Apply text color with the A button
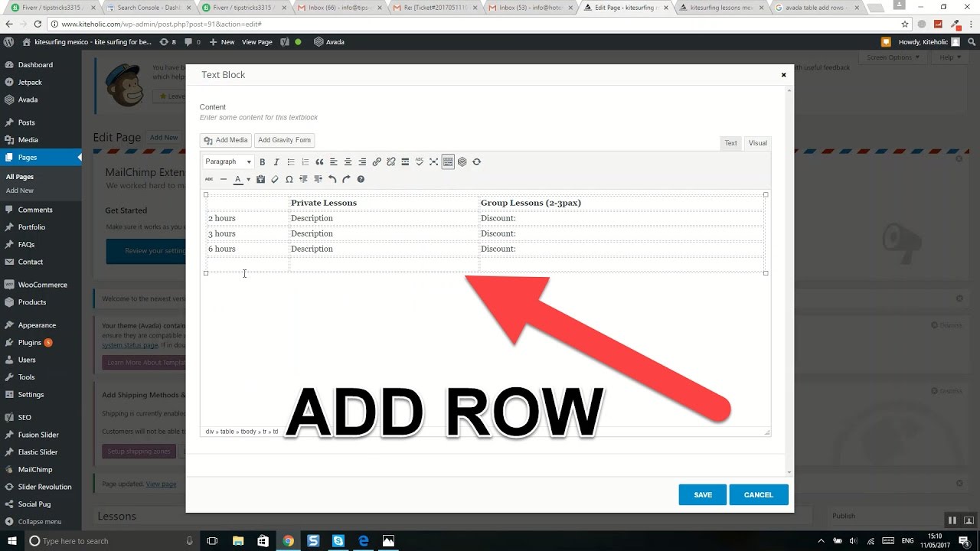The height and width of the screenshot is (551, 980). pos(237,179)
